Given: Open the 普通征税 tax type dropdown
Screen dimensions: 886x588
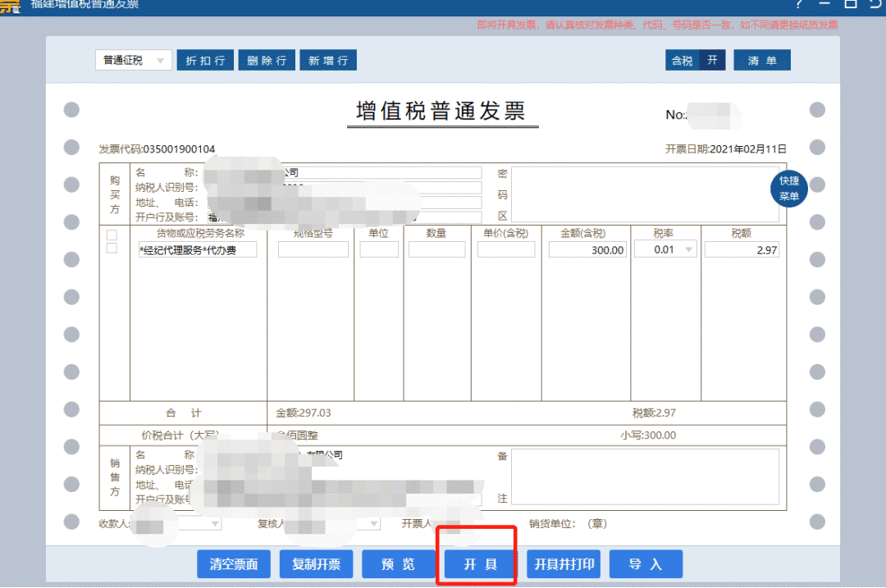Looking at the screenshot, I should 133,61.
